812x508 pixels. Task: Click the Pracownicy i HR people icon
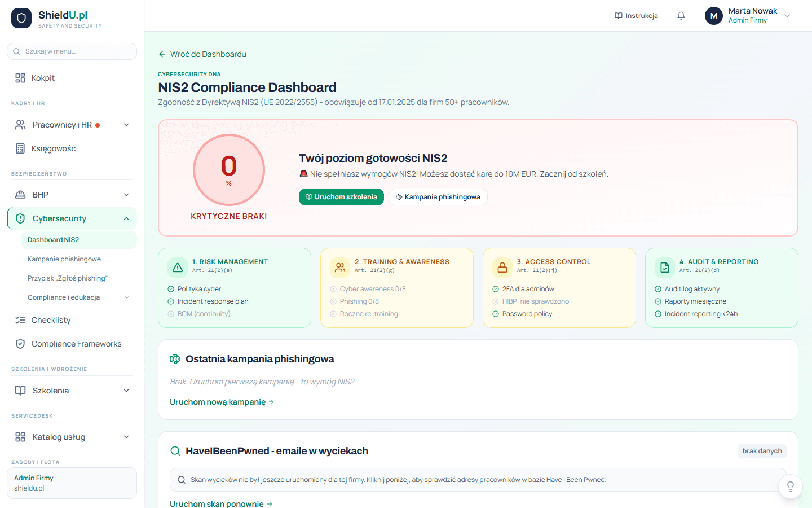[x=20, y=125]
